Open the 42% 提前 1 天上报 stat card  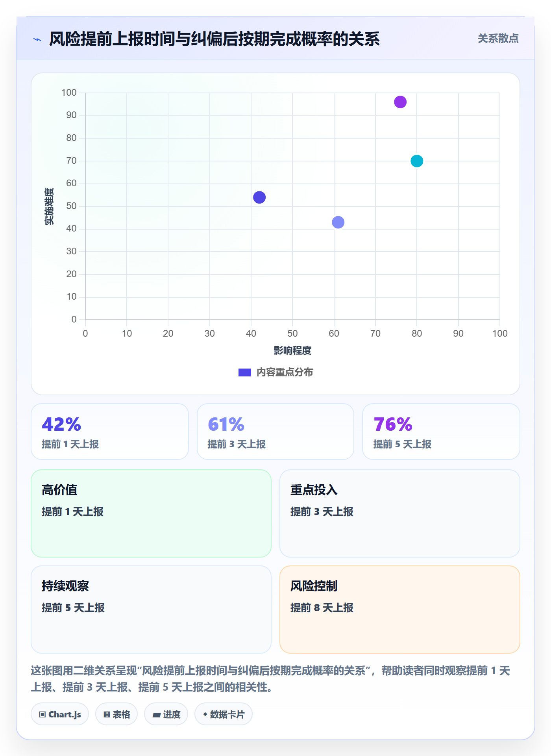click(110, 432)
